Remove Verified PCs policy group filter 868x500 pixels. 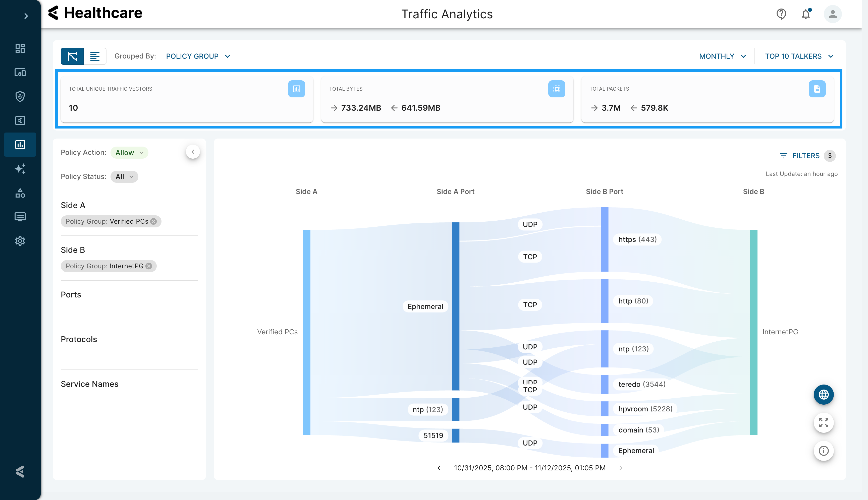[154, 221]
